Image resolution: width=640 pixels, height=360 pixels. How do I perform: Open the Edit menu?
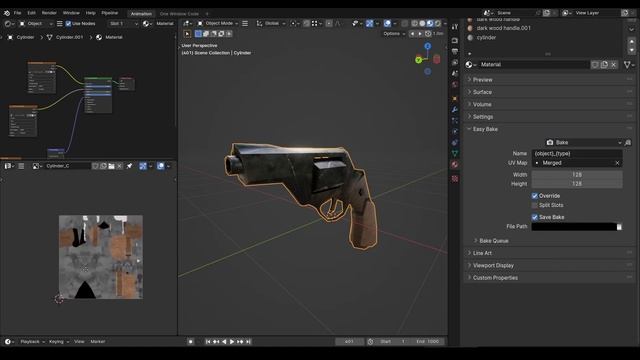31,13
